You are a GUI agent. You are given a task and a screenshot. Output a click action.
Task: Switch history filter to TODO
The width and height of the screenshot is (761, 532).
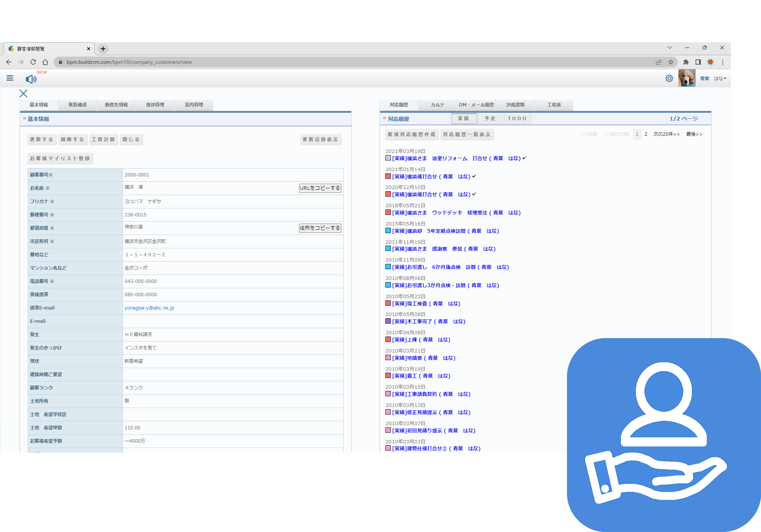(517, 119)
